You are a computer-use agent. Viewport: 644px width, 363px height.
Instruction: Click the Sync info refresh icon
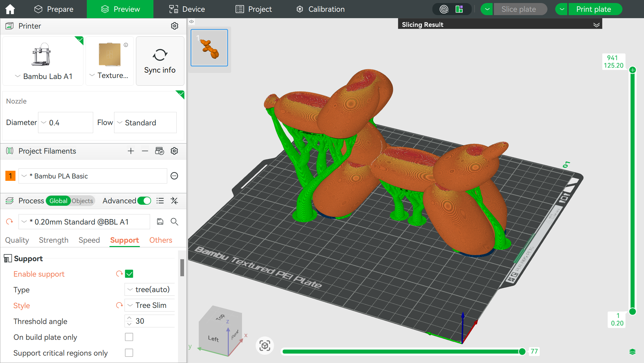coord(160,55)
